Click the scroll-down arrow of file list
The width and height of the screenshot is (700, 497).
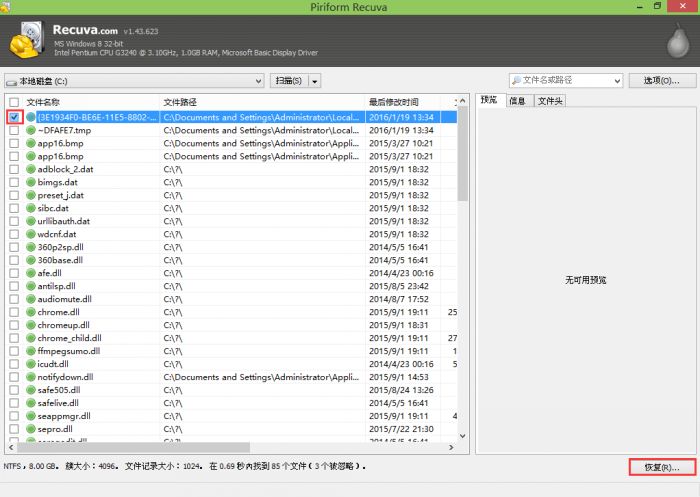[463, 436]
